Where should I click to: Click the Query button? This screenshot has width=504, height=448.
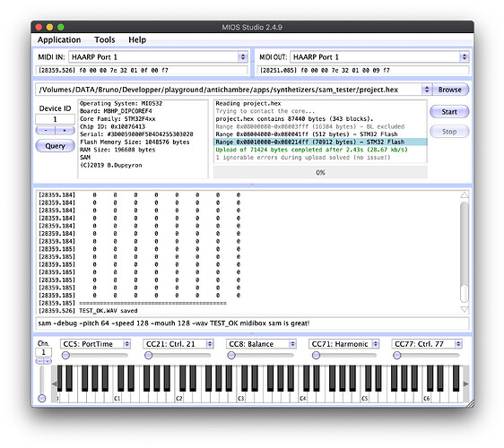point(55,146)
